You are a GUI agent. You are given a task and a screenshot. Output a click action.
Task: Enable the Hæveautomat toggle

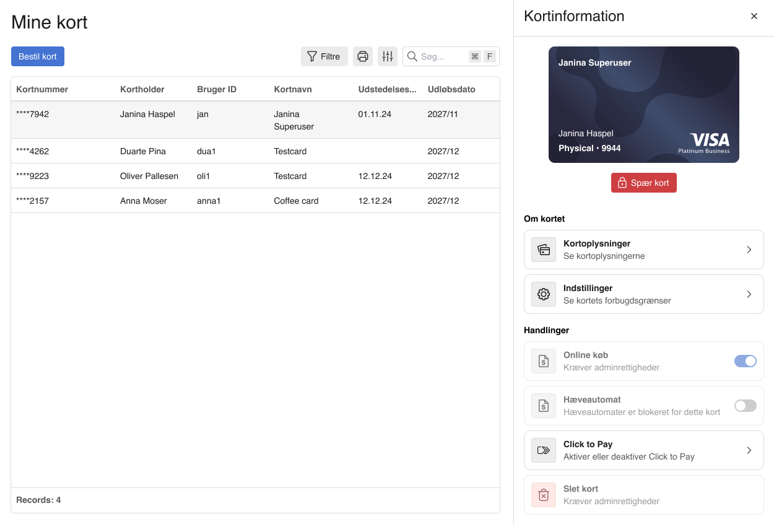click(x=745, y=406)
